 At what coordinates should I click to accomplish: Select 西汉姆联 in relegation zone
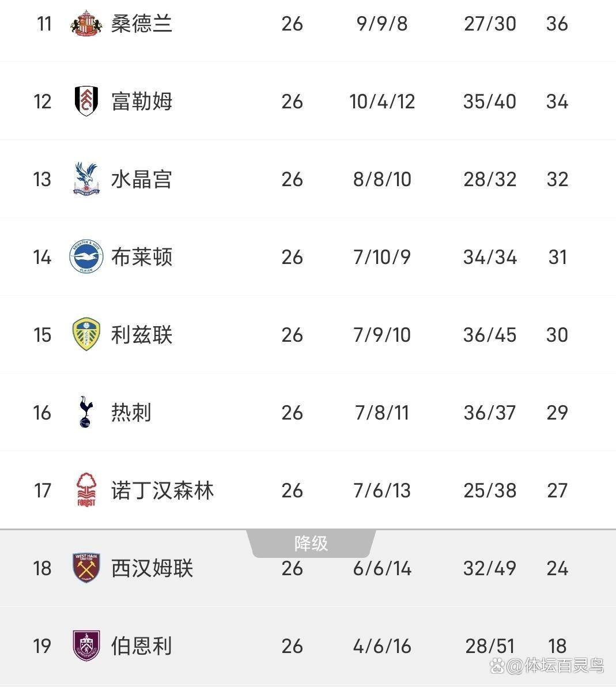pos(152,568)
